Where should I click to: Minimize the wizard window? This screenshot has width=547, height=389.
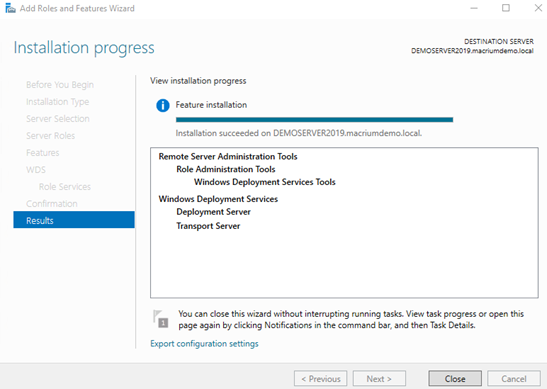tap(474, 8)
